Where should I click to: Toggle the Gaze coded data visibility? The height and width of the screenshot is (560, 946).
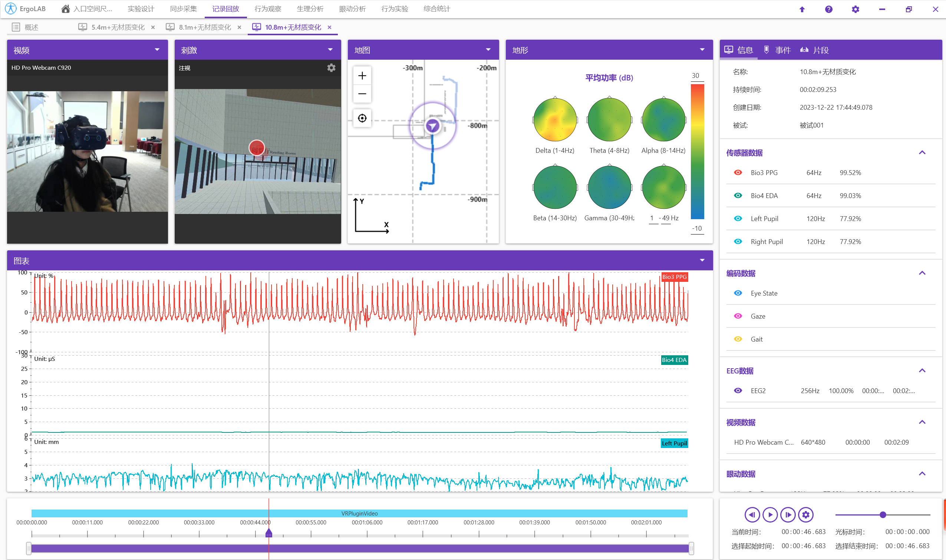(x=738, y=316)
